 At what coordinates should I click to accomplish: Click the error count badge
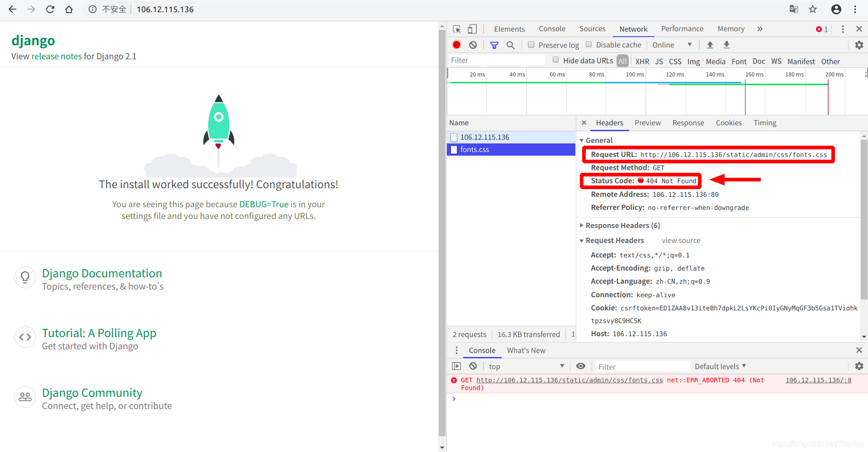(x=822, y=29)
